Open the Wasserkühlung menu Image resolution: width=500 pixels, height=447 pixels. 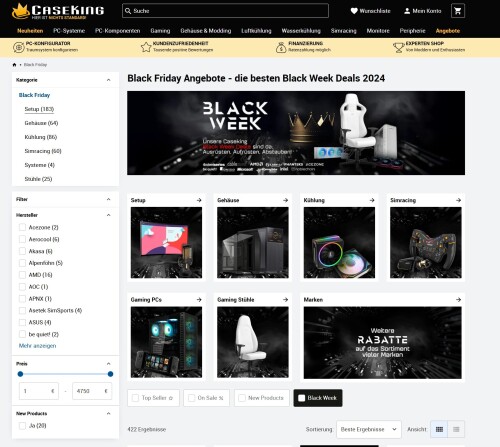point(301,31)
